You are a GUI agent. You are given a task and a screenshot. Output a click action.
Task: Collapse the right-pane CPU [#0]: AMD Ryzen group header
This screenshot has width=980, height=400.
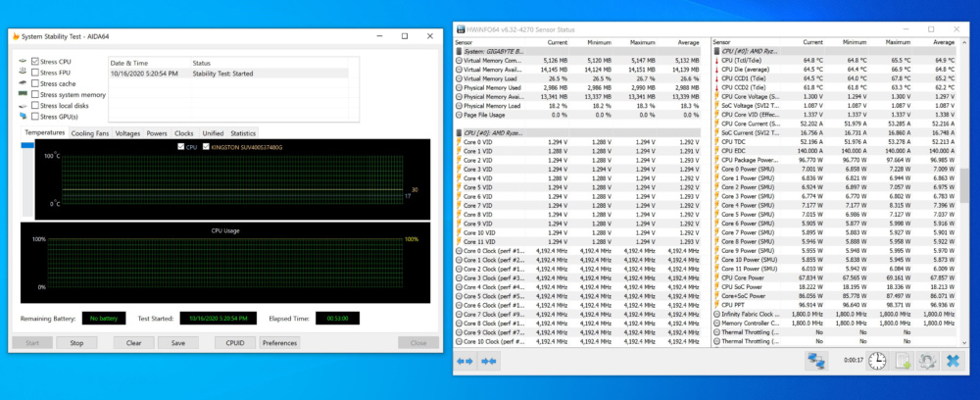pyautogui.click(x=836, y=51)
